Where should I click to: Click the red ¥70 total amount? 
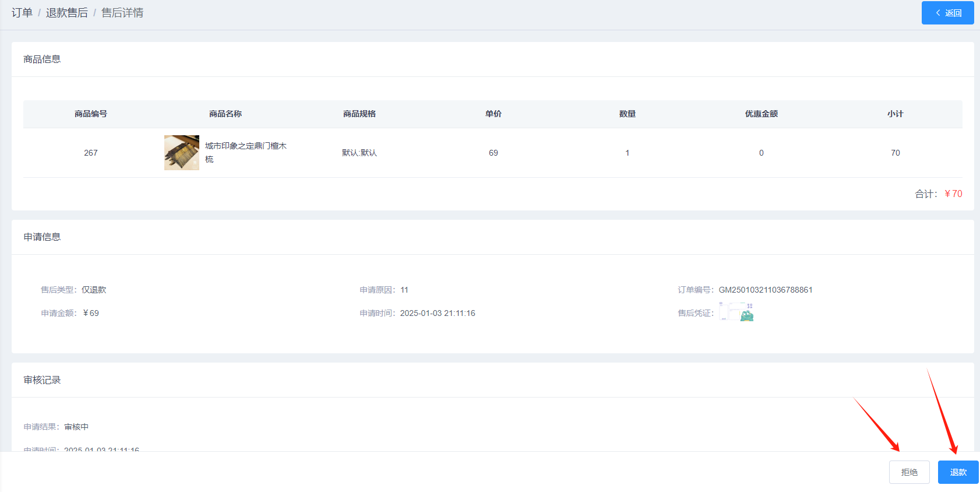pos(954,194)
